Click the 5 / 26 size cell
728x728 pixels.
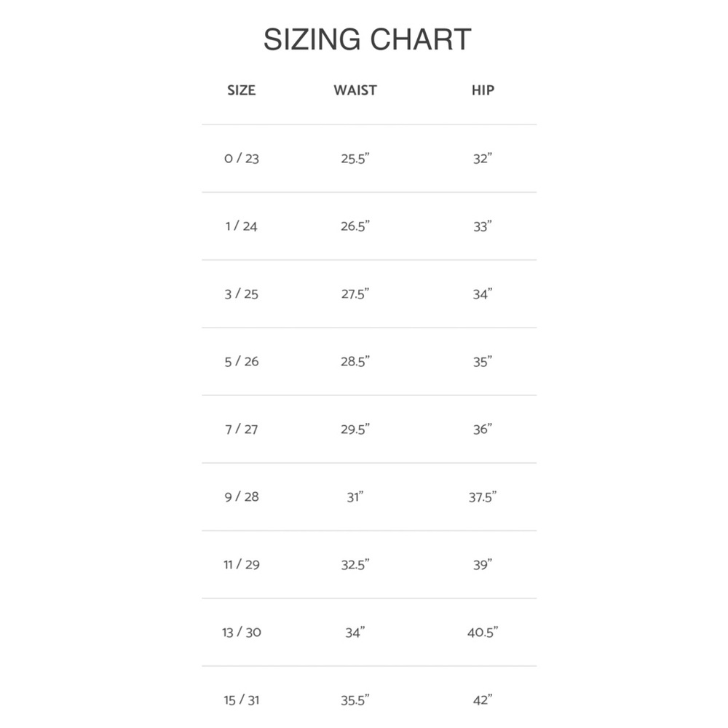[x=242, y=361]
